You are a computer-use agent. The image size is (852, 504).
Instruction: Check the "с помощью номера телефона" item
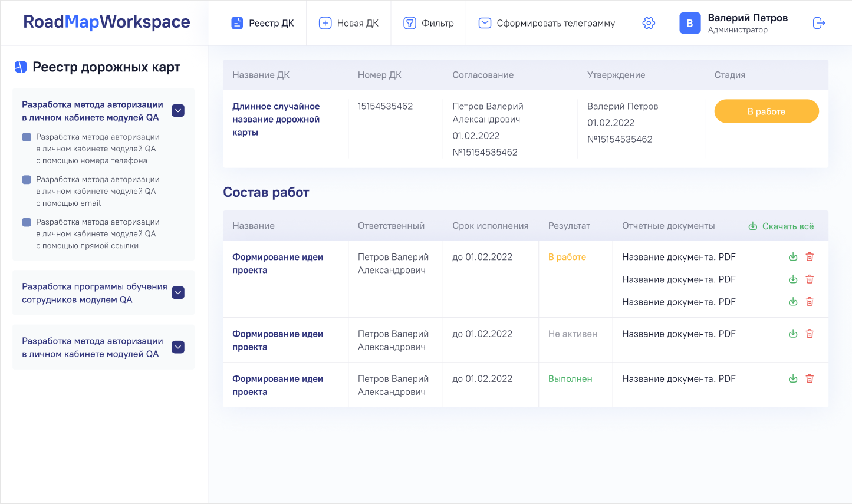pos(27,137)
